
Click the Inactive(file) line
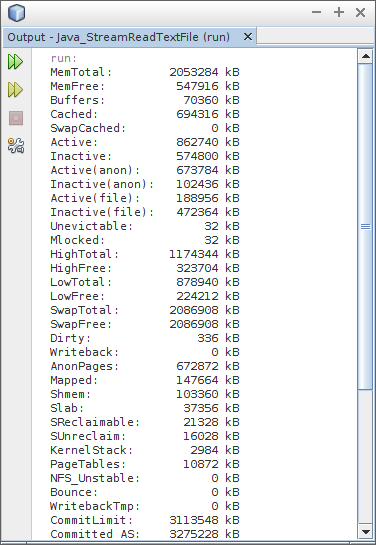tap(145, 212)
